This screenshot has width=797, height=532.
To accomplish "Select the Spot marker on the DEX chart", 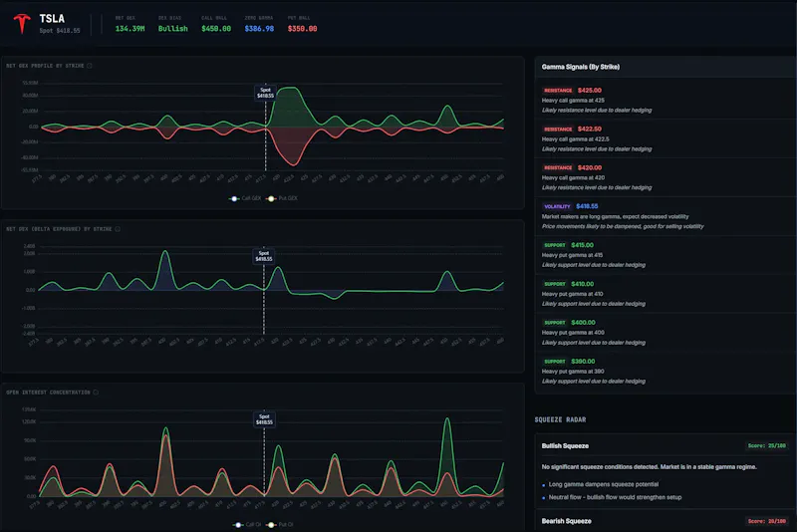I will pos(264,256).
